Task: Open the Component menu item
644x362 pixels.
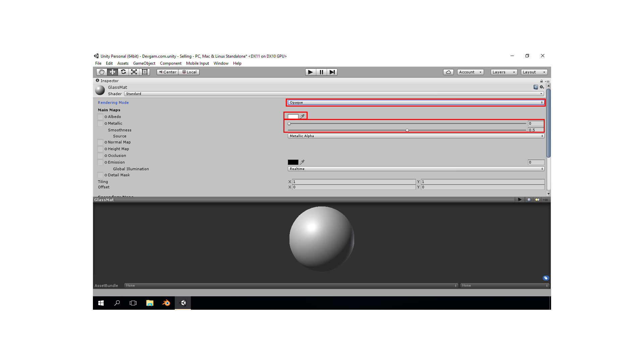Action: tap(171, 63)
